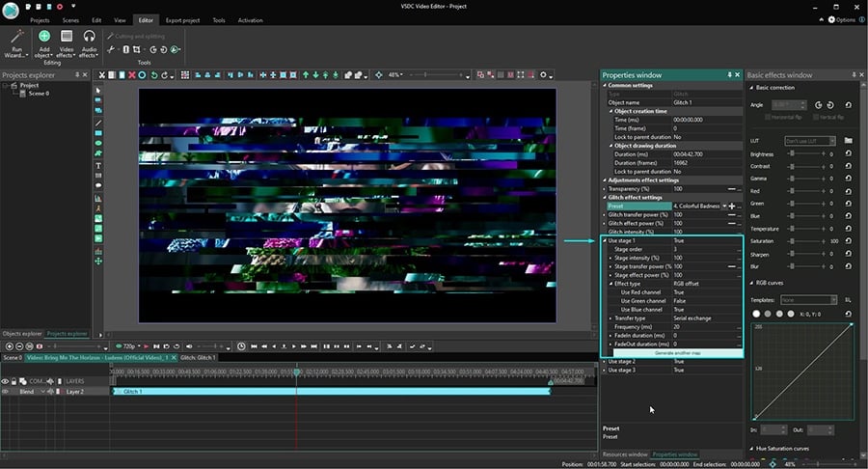Toggle Use Green channel False value

[706, 301]
